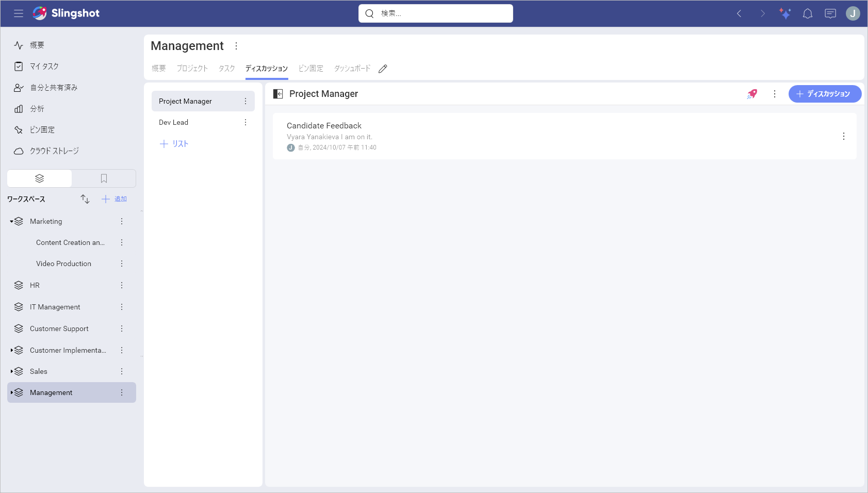Screen dimensions: 868x493
Task: Go forward with the right arrow
Action: (x=762, y=14)
